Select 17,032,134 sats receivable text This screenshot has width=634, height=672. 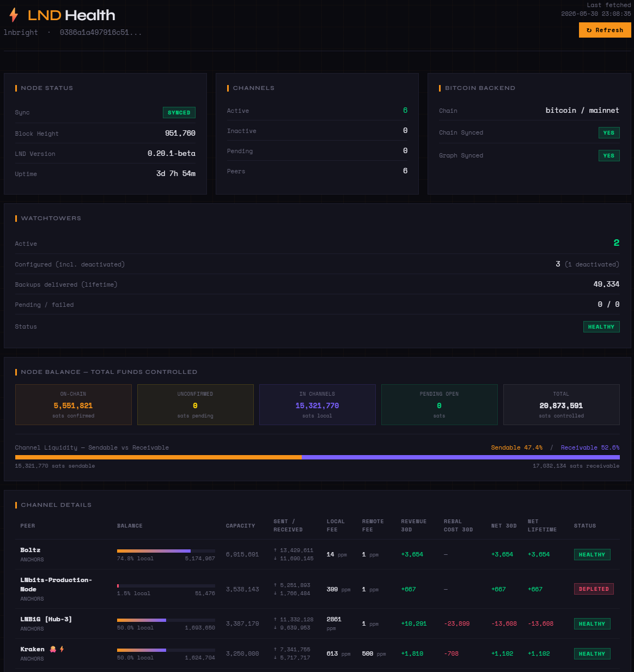point(576,466)
